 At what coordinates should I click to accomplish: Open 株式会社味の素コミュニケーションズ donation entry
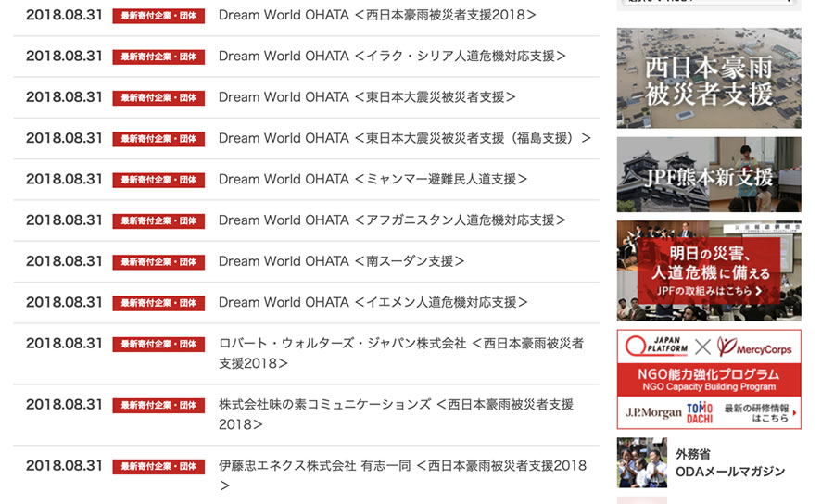[397, 414]
